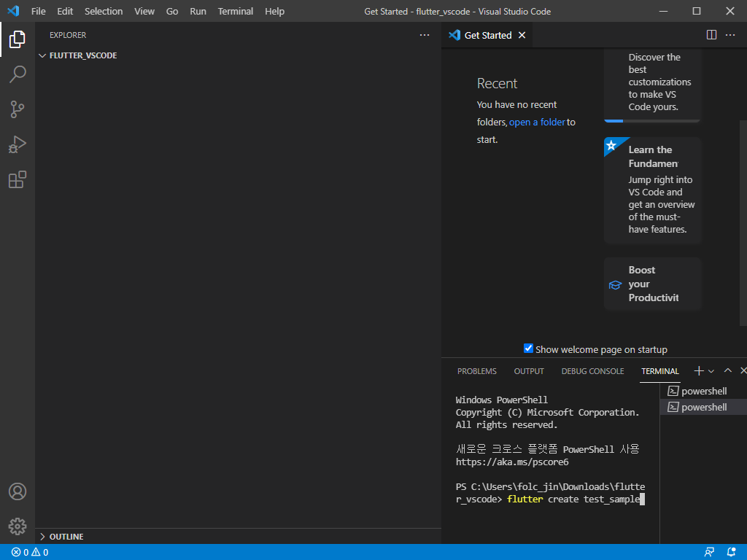Open the Go menu

[x=172, y=11]
